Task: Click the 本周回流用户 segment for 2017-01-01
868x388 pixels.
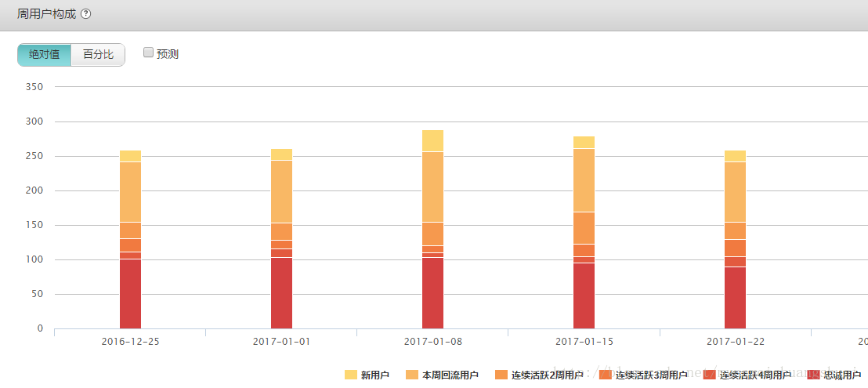Action: (282, 192)
